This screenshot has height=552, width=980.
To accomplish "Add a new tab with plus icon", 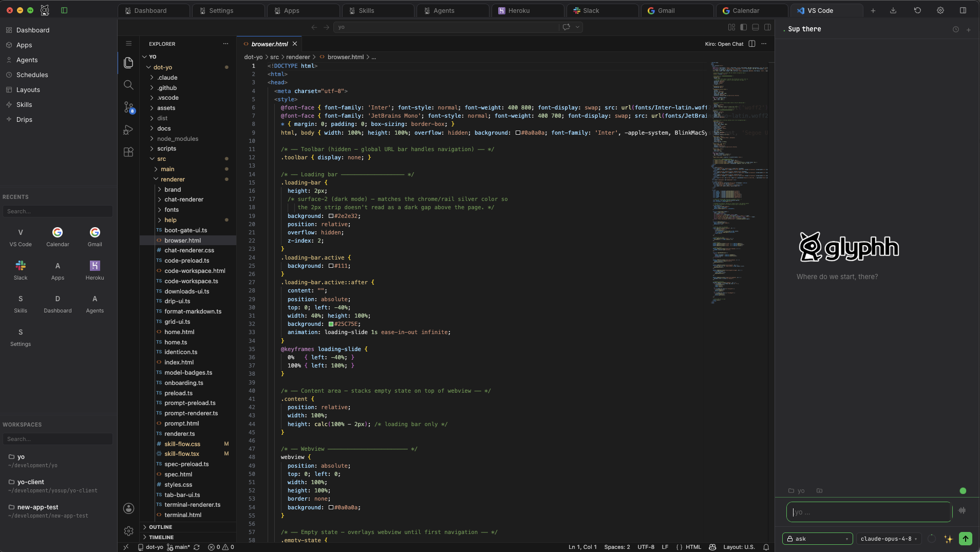I will coord(873,10).
